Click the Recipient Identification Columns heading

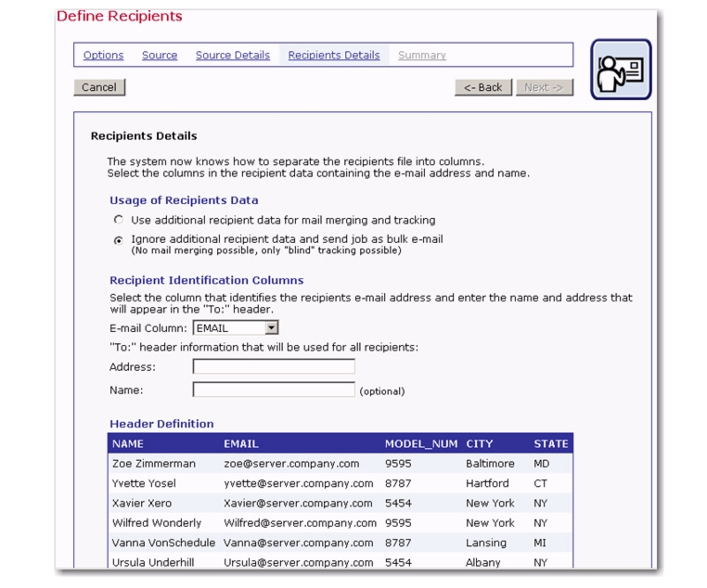pos(207,280)
